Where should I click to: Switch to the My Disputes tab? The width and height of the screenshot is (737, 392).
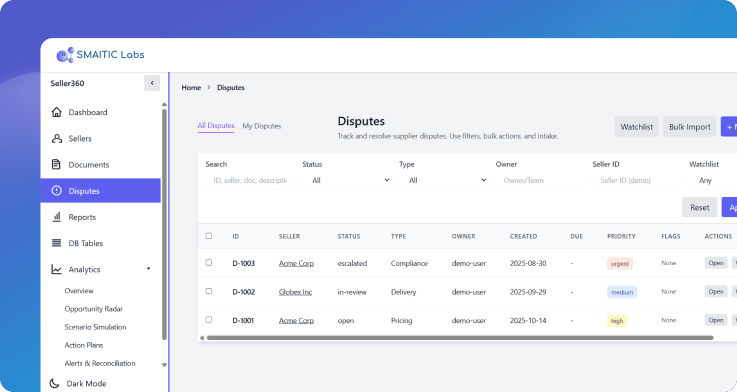262,126
